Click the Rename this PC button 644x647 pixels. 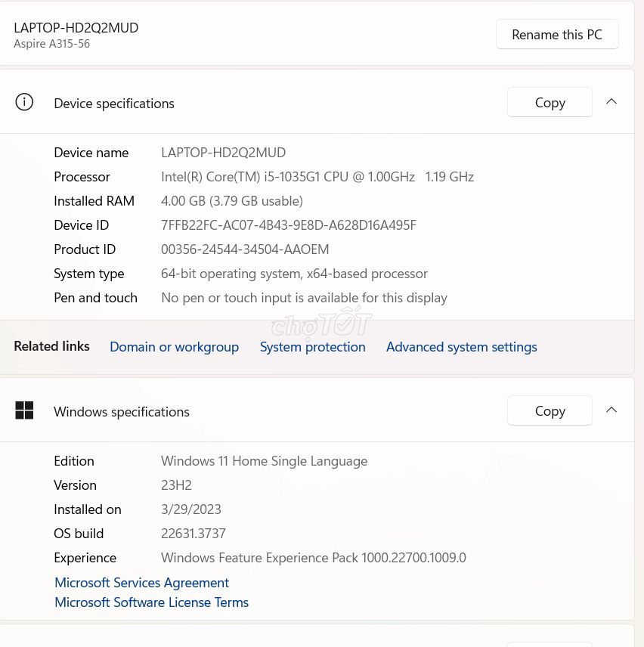point(557,34)
